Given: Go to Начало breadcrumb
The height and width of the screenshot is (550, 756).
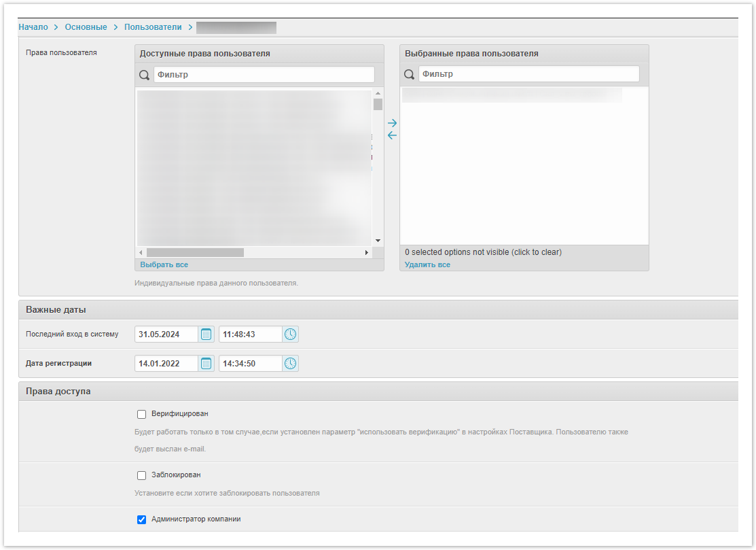Looking at the screenshot, I should click(33, 27).
